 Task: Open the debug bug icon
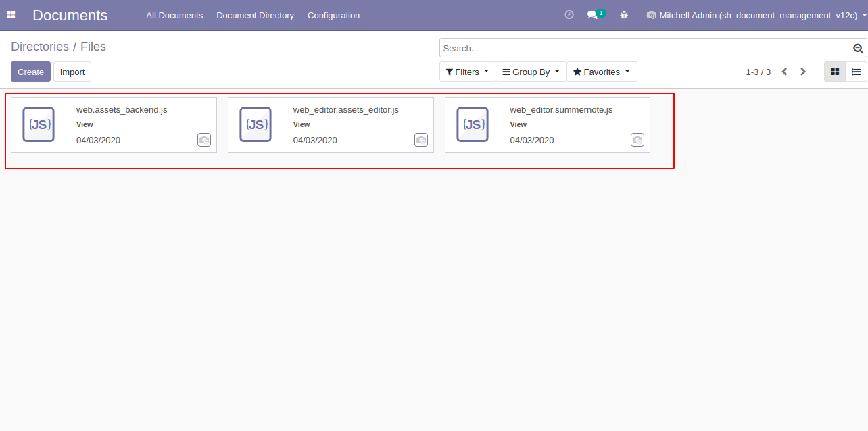pos(624,15)
